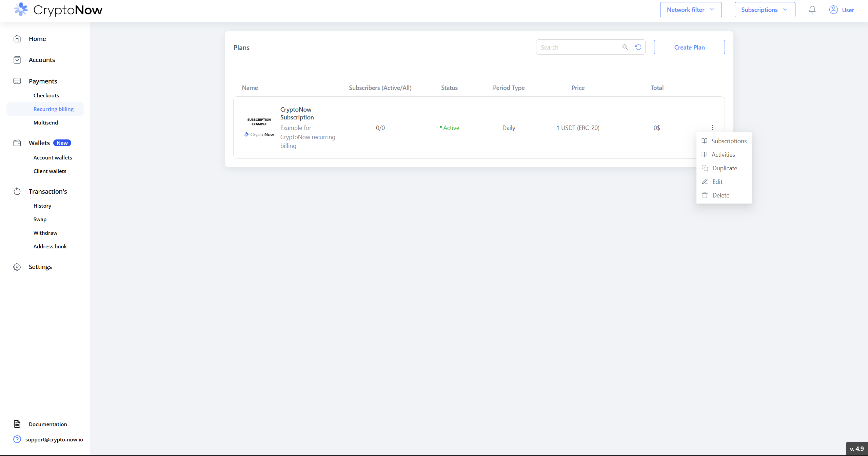Open Checkouts page
The image size is (868, 456).
[46, 95]
